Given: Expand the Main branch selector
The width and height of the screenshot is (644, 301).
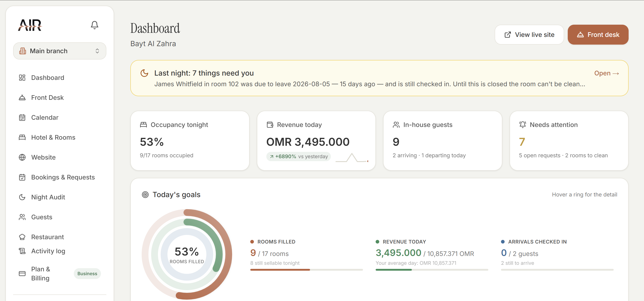Looking at the screenshot, I should pyautogui.click(x=60, y=51).
